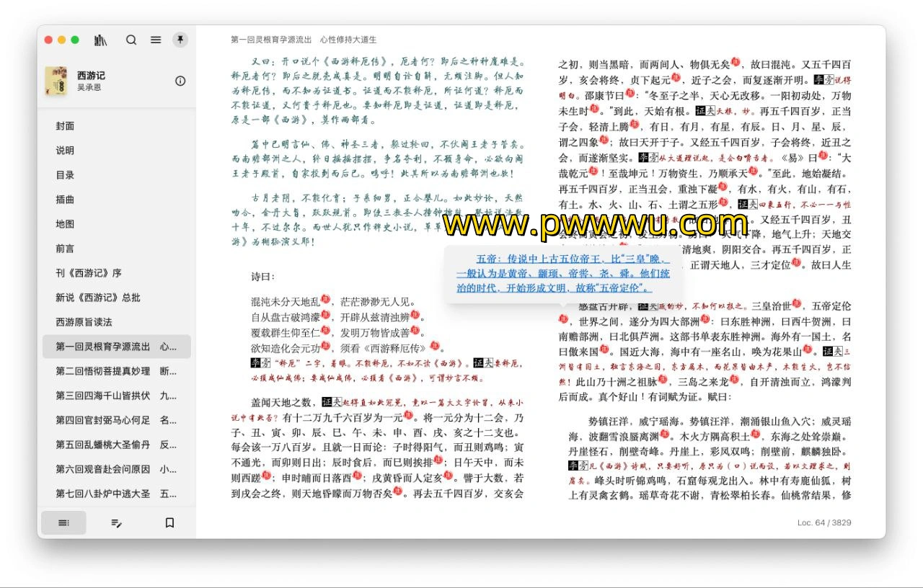Open 第四回官封弼马心何足 chapter
Image resolution: width=923 pixels, height=588 pixels.
point(117,420)
